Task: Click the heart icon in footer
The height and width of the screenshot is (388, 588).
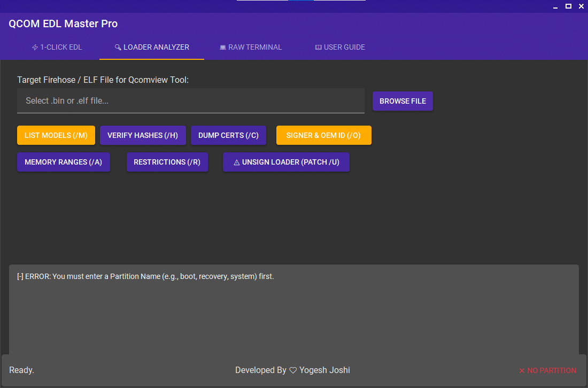Action: 293,370
